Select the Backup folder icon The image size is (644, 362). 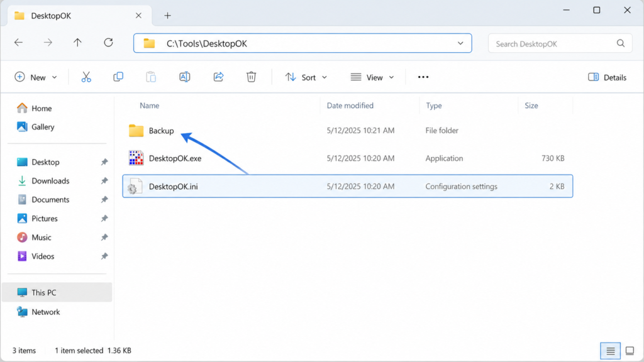coord(136,131)
